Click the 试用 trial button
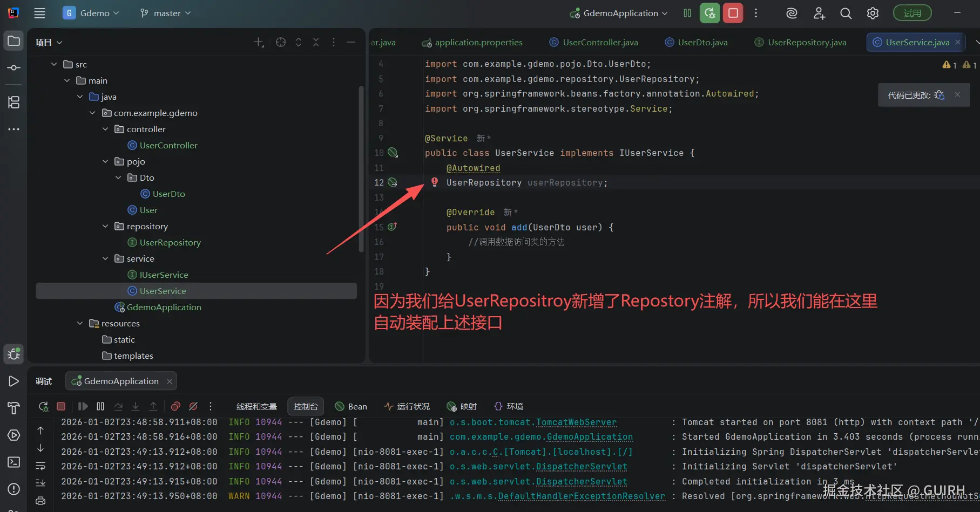 913,13
